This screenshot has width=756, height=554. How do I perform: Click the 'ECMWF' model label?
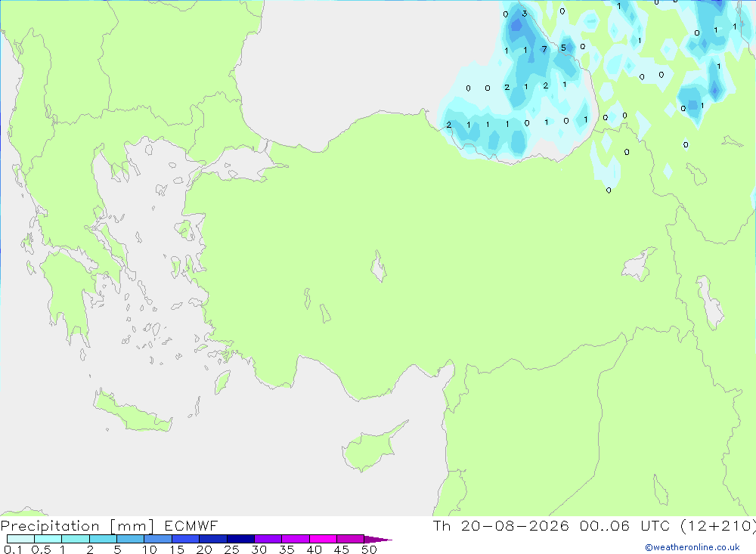pyautogui.click(x=191, y=526)
